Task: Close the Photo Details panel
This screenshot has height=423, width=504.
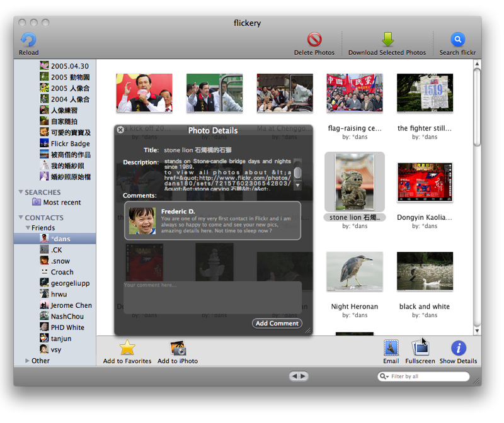Action: (120, 130)
